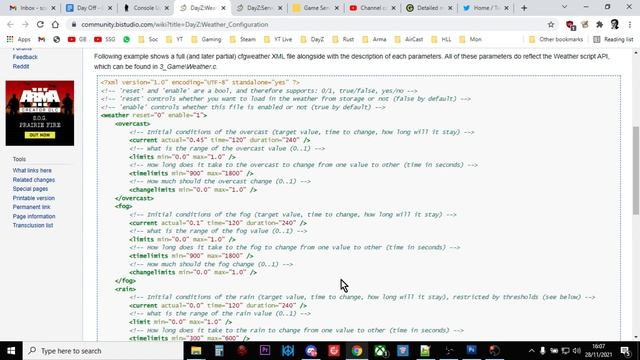Close the active DayZ:Weather tab
This screenshot has width=640, height=360.
pyautogui.click(x=223, y=8)
